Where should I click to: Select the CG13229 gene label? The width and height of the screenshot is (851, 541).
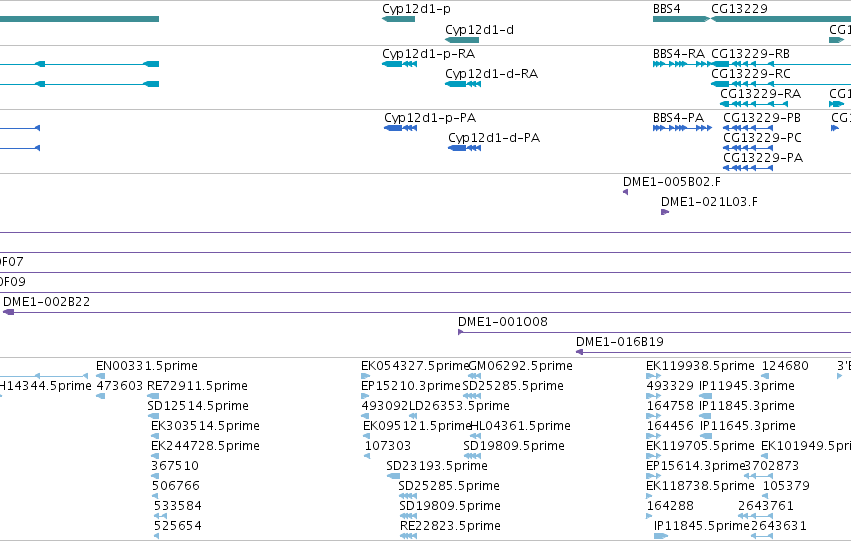pos(739,9)
